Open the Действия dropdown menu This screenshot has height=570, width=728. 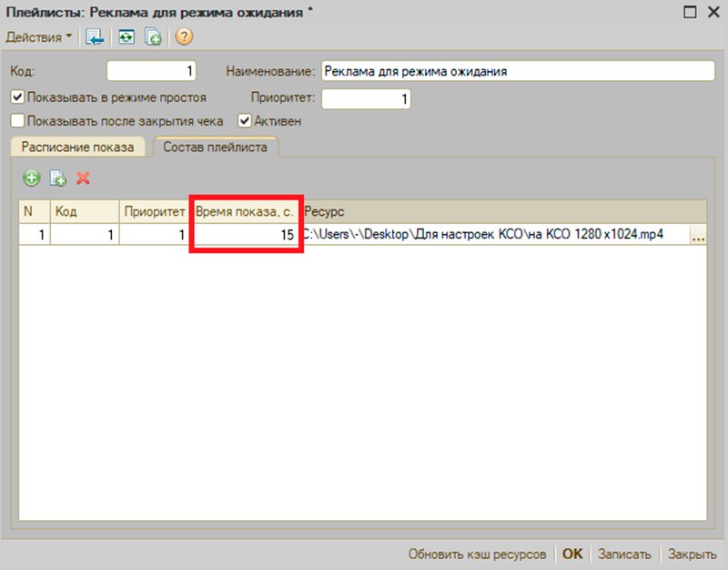pyautogui.click(x=38, y=37)
